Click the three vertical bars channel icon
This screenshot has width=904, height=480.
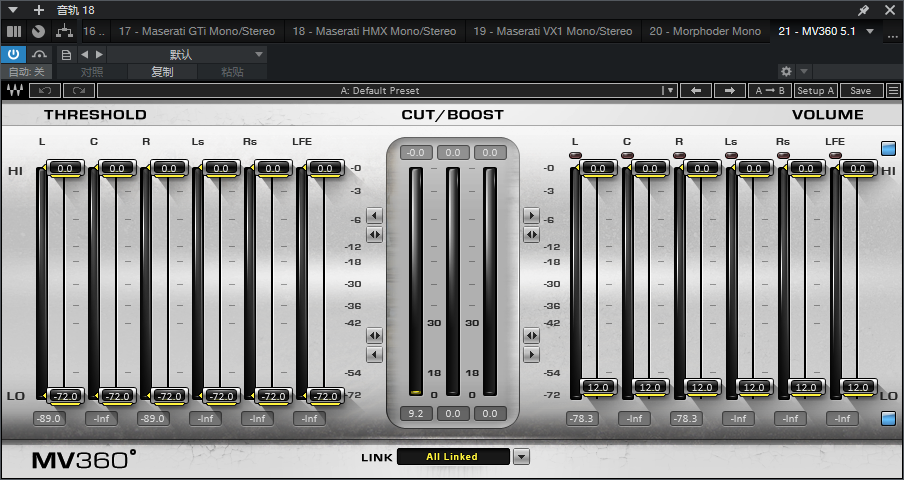pyautogui.click(x=14, y=31)
